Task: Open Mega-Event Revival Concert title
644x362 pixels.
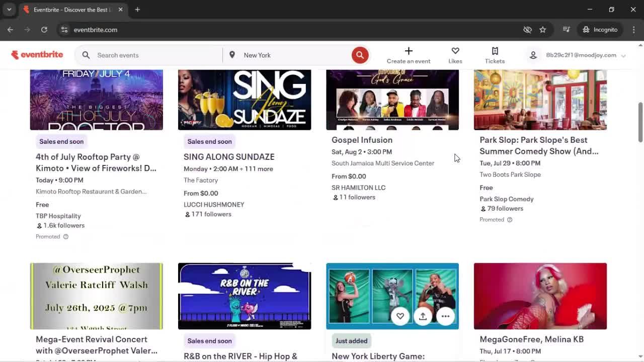Action: [97, 345]
